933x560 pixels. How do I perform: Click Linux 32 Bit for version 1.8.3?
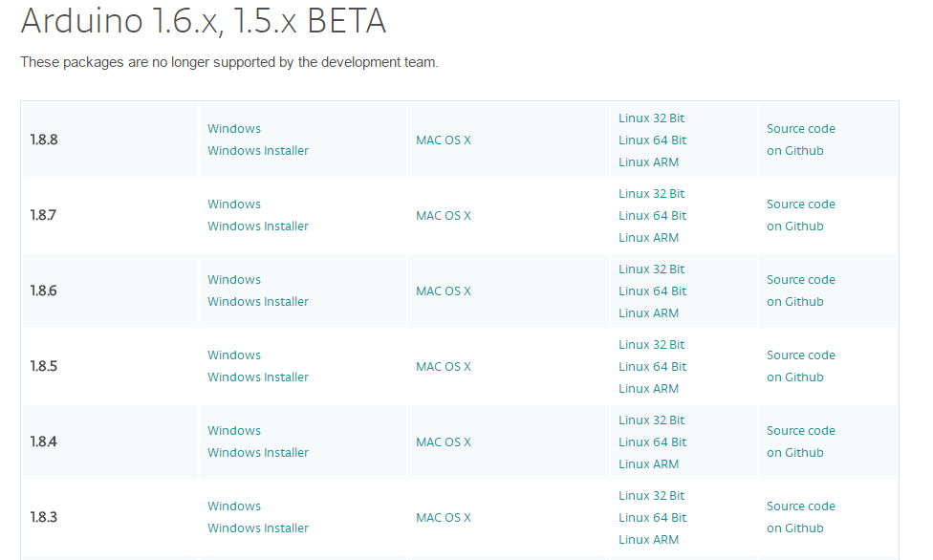pos(652,496)
